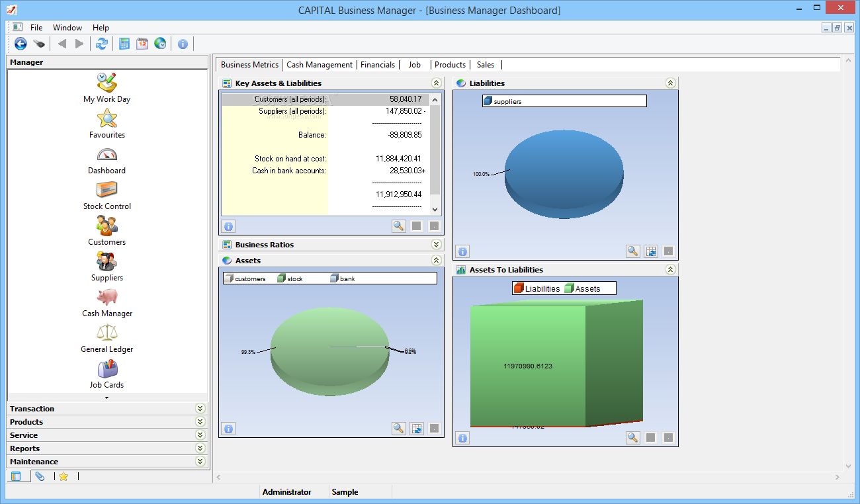This screenshot has height=504, width=860.
Task: Click the star icon tab below the sidebar
Action: (x=64, y=476)
